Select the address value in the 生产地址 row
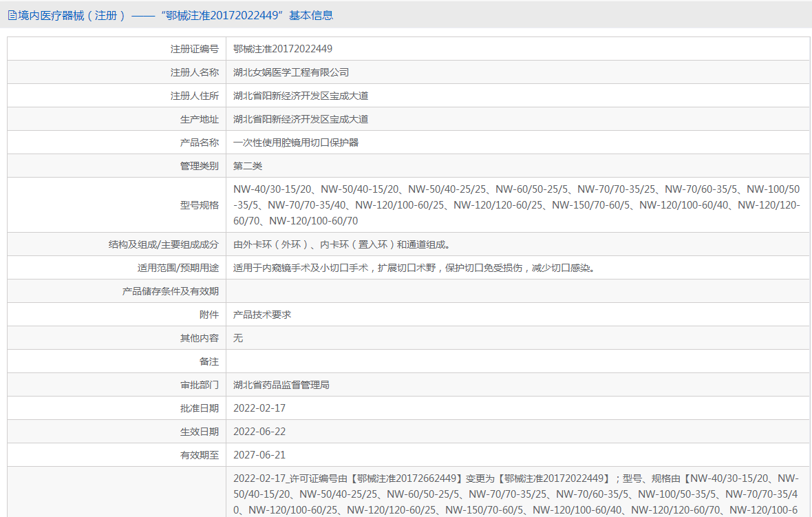Viewport: 812px width, 517px height. [x=301, y=119]
